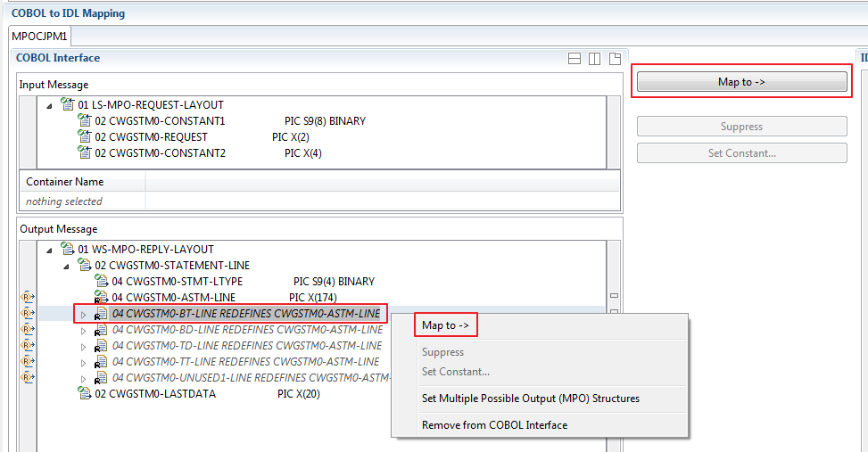Click the vertical split layout icon

pos(594,59)
